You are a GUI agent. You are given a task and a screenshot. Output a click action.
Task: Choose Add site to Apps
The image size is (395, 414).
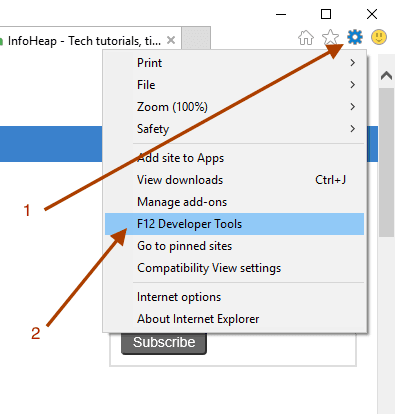[234, 158]
